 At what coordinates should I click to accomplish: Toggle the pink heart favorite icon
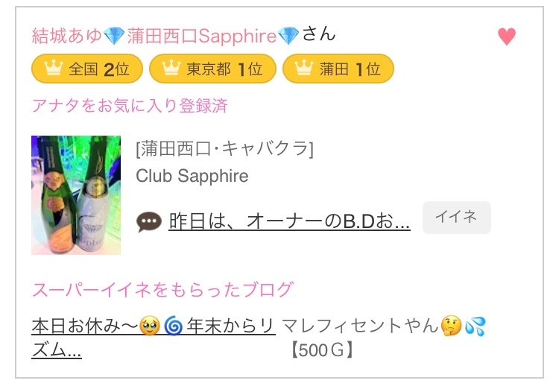507,36
